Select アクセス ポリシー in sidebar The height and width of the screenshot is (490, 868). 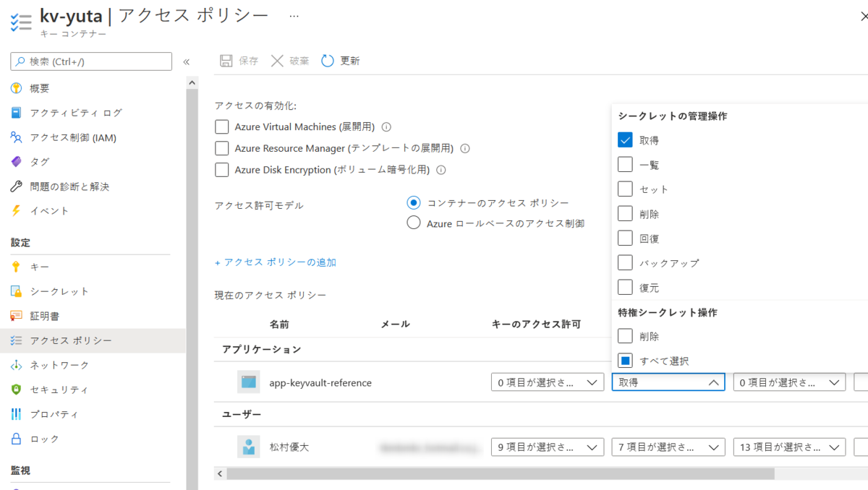pos(93,340)
